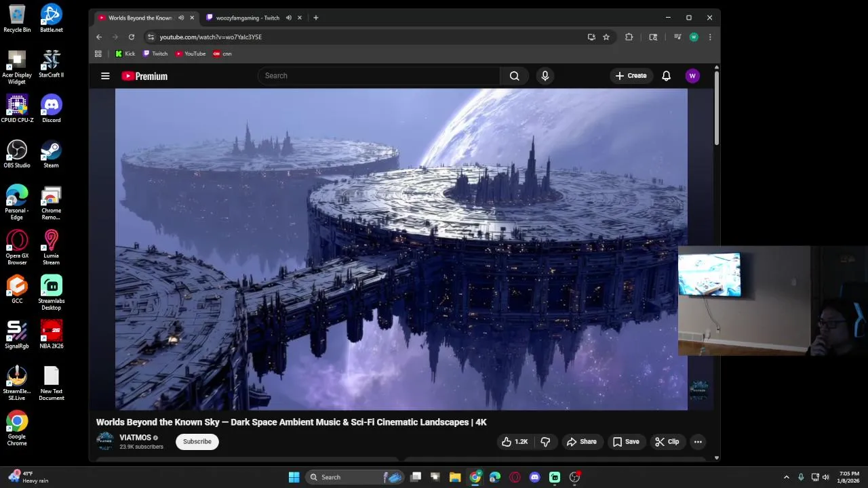Image resolution: width=868 pixels, height=488 pixels.
Task: Open taskbar volume speaker icon
Action: tap(826, 477)
